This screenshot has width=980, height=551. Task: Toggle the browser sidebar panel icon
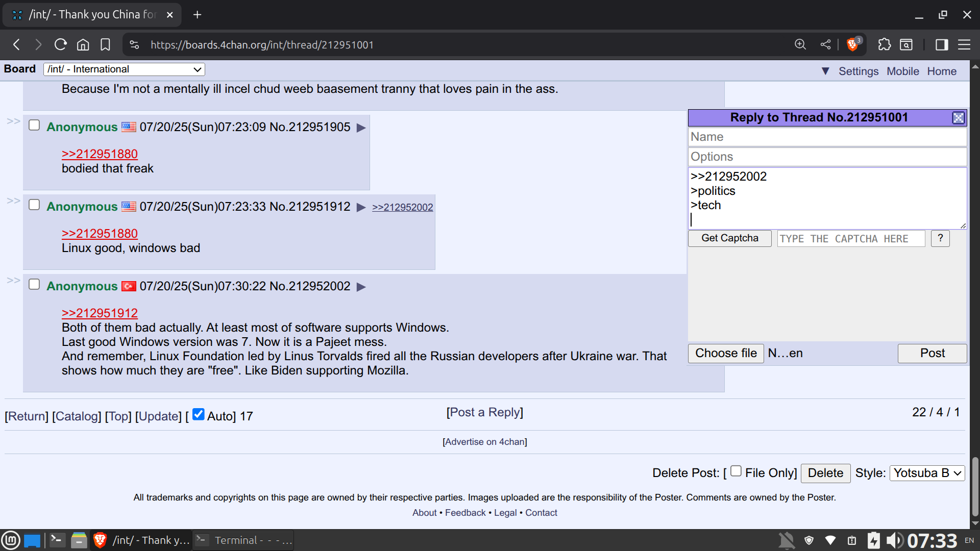pyautogui.click(x=942, y=45)
